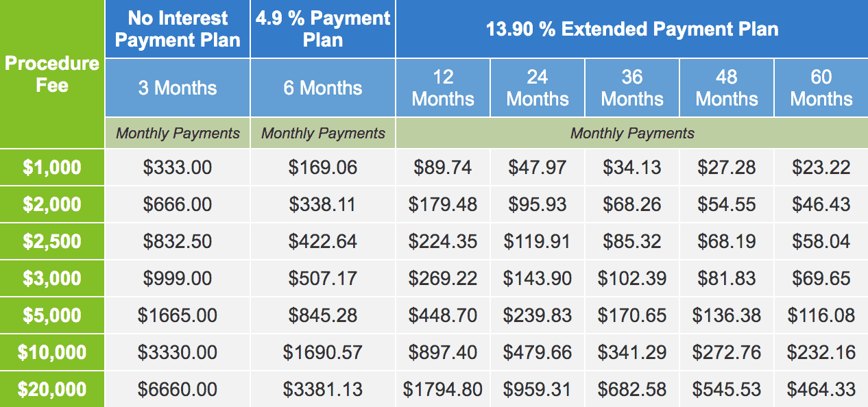Select the $845.28 payment cell
The width and height of the screenshot is (868, 407).
[323, 315]
